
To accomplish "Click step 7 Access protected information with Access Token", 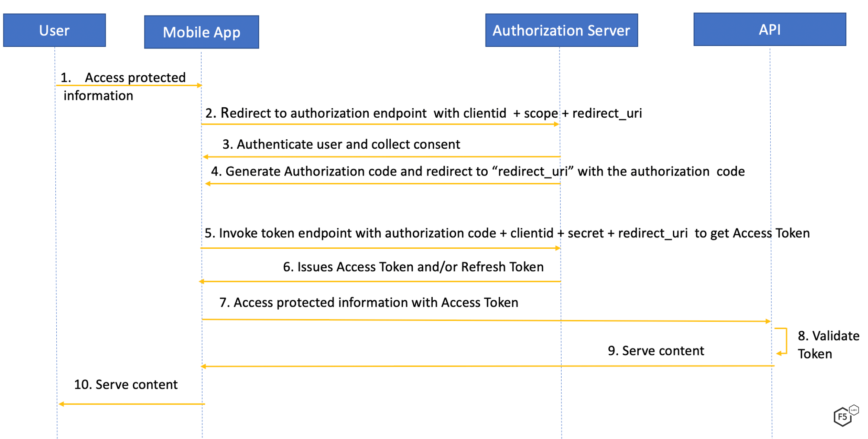I will coord(369,302).
